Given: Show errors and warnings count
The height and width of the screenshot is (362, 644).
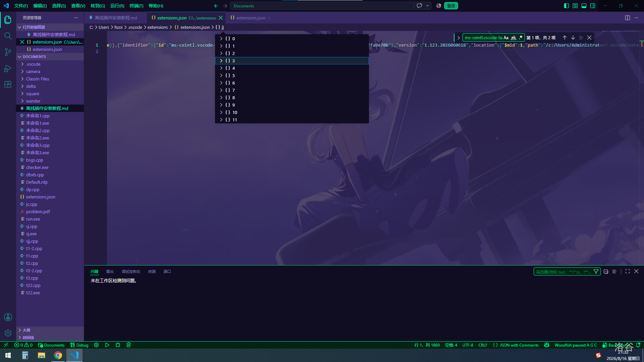Looking at the screenshot, I should 23,345.
